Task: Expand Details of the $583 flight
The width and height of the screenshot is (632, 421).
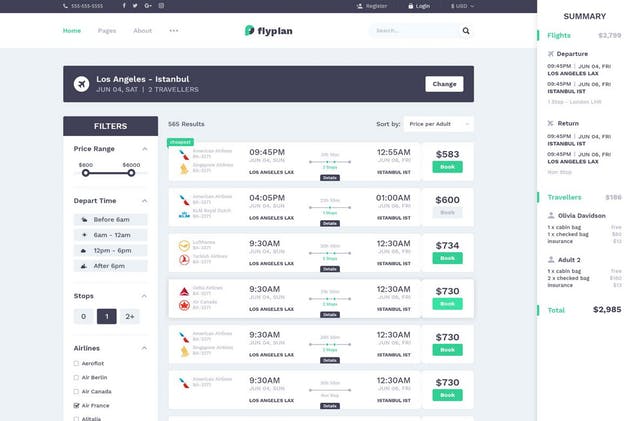Action: point(330,178)
